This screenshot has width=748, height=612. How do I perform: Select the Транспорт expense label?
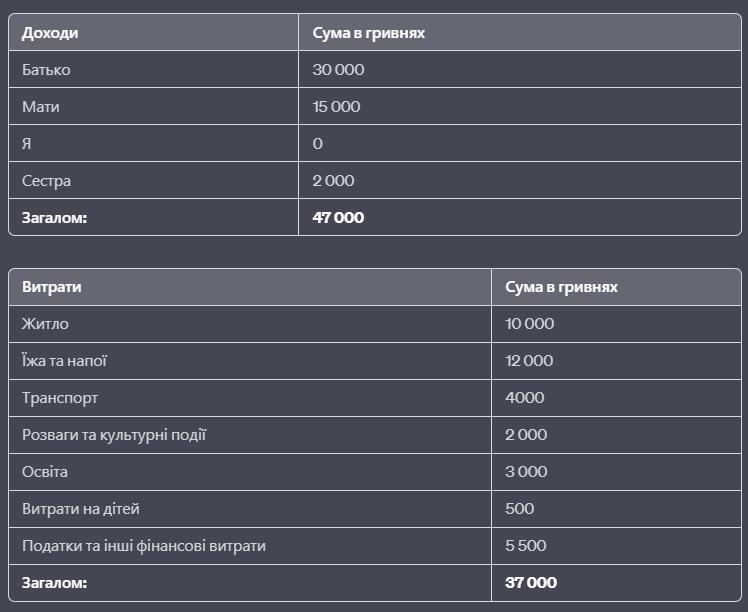coord(60,398)
